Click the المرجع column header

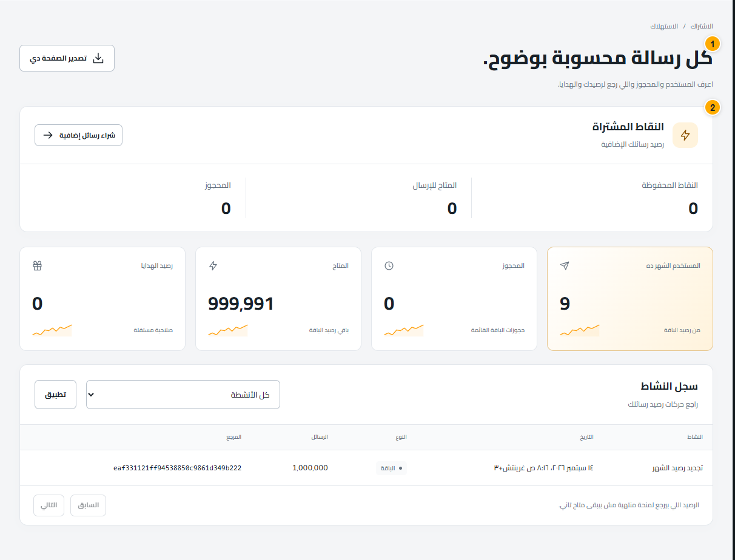tap(234, 437)
